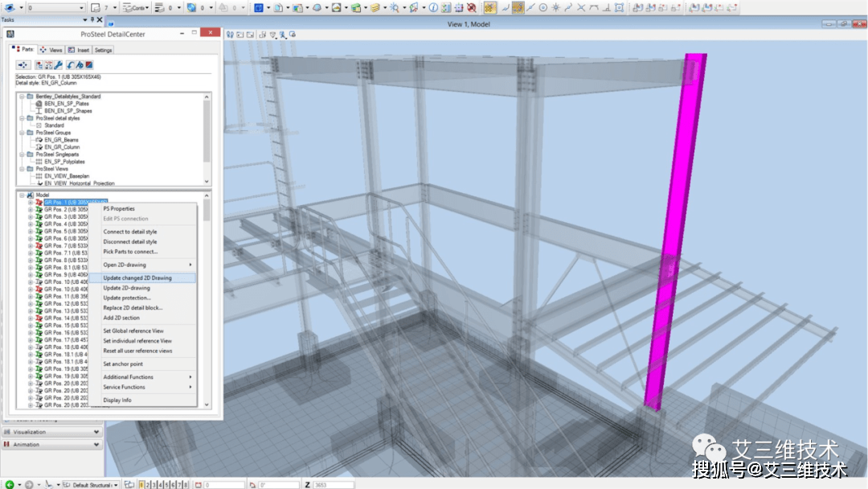This screenshot has height=489, width=868.
Task: Click the ProSteel DetailCenter title icon
Action: (10, 34)
